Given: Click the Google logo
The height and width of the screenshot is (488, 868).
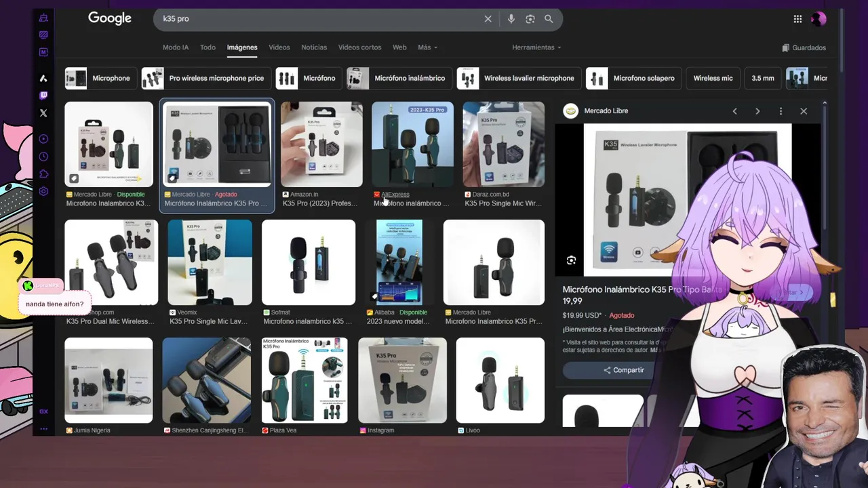Looking at the screenshot, I should [x=110, y=18].
